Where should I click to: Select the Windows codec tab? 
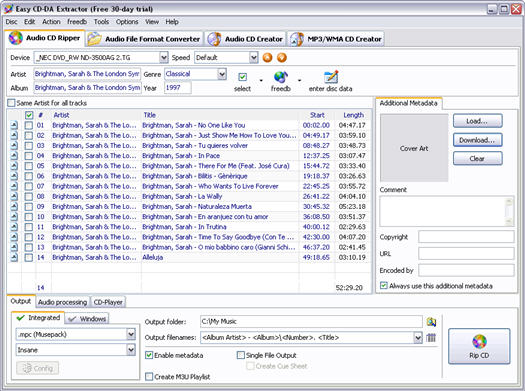click(87, 319)
